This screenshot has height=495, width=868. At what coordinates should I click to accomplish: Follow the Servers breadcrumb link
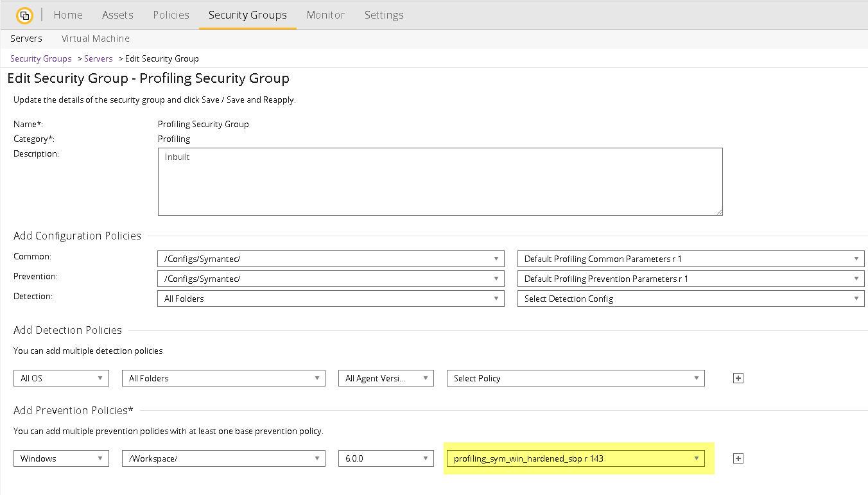click(x=98, y=58)
